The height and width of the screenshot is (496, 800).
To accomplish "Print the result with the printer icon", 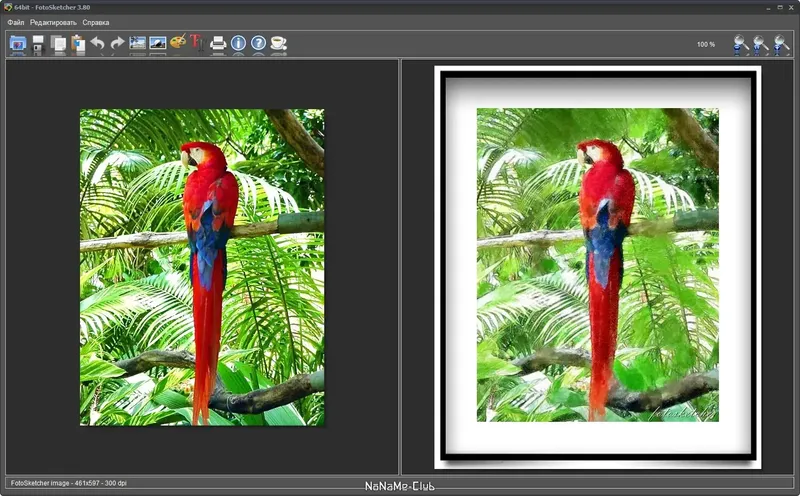I will (x=218, y=43).
